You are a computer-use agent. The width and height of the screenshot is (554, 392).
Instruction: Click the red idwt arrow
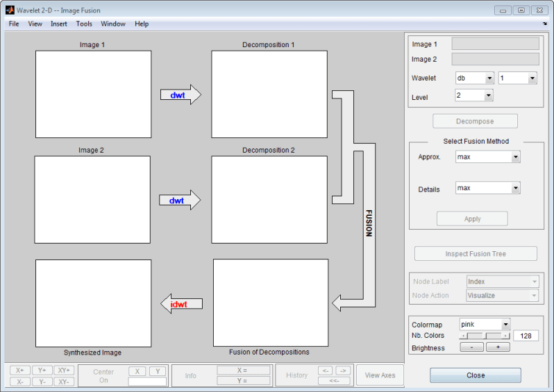pyautogui.click(x=182, y=304)
